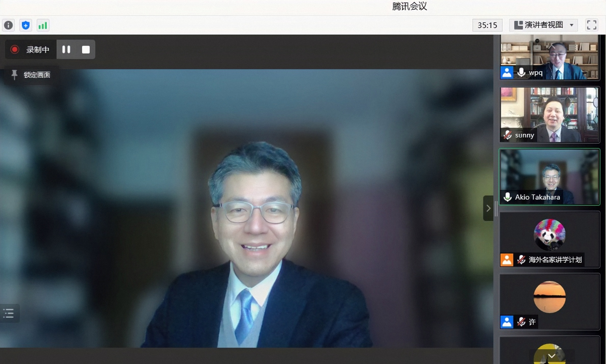Screen dimensions: 606x364
Task: Pause the ongoing recording
Action: click(x=66, y=49)
